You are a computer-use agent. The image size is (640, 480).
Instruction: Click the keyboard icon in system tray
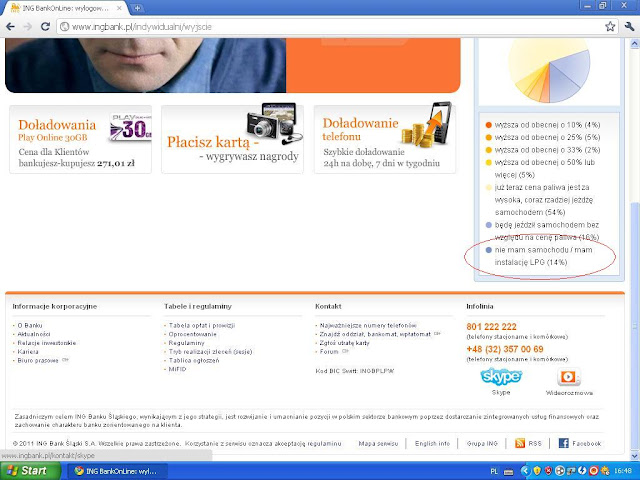[x=508, y=471]
